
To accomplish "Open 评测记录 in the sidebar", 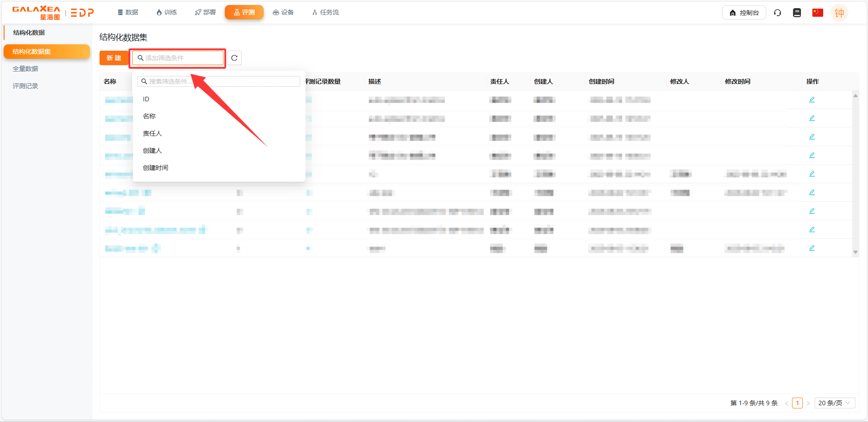I will tap(25, 86).
